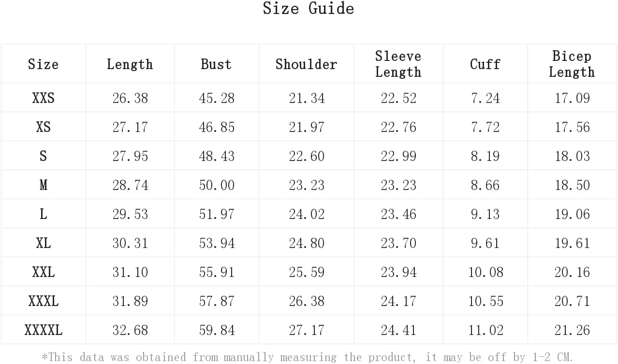Click the XL size row label
Viewport: 618px width, 364px height.
(43, 243)
